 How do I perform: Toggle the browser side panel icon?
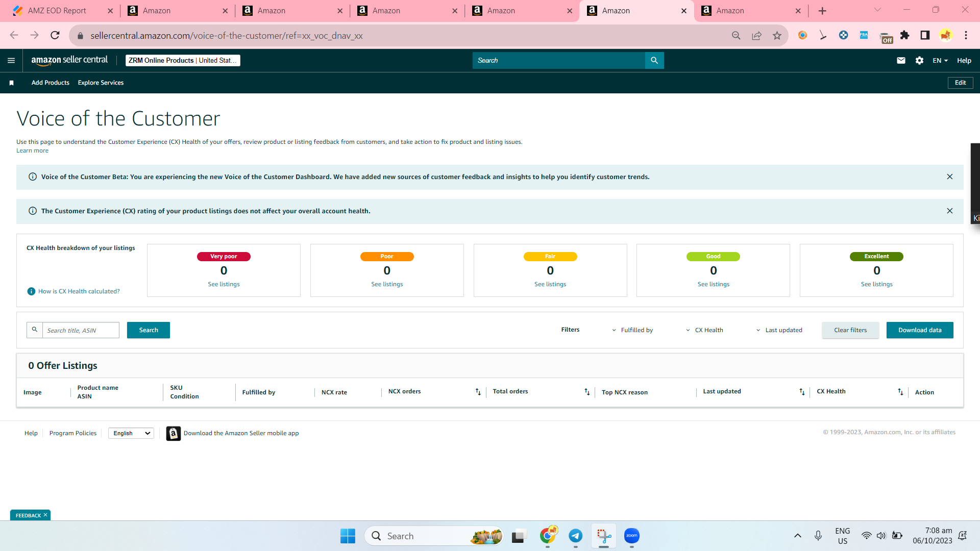[925, 35]
